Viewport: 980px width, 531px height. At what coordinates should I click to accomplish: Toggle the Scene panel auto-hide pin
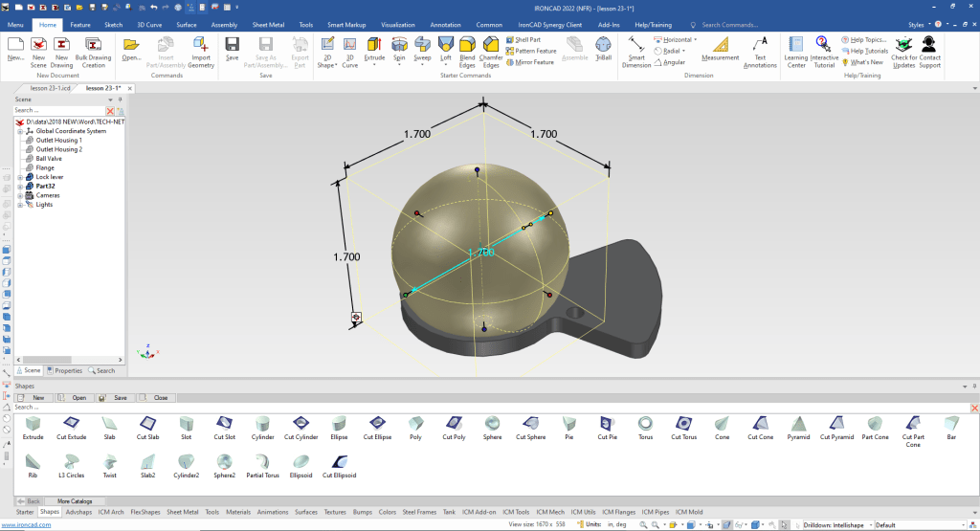tap(120, 100)
